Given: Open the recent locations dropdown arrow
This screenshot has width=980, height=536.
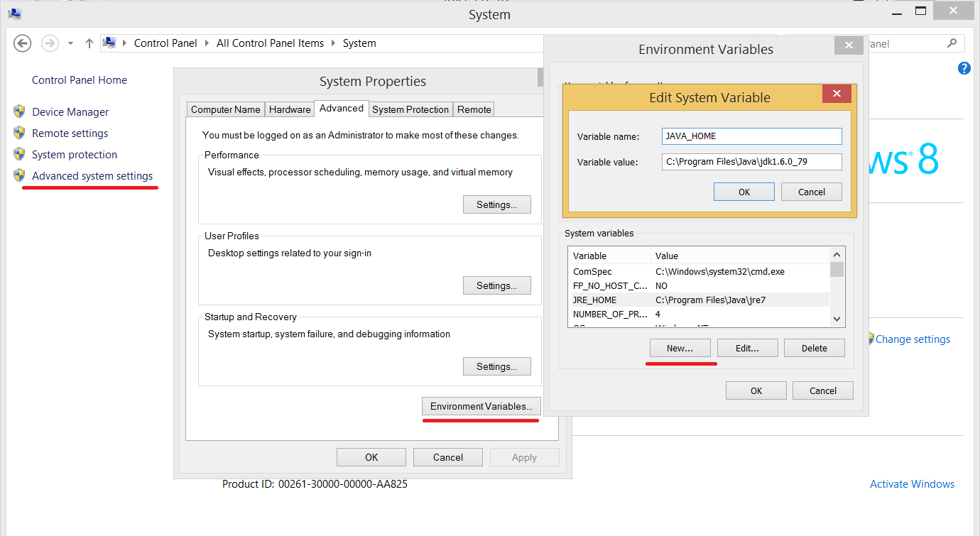Looking at the screenshot, I should tap(70, 43).
